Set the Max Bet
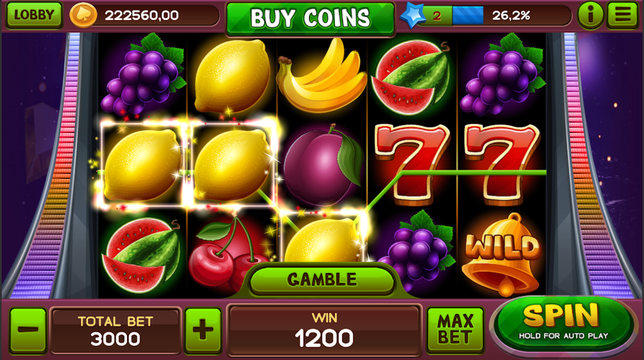Viewport: 644px width, 360px height. pos(455,330)
